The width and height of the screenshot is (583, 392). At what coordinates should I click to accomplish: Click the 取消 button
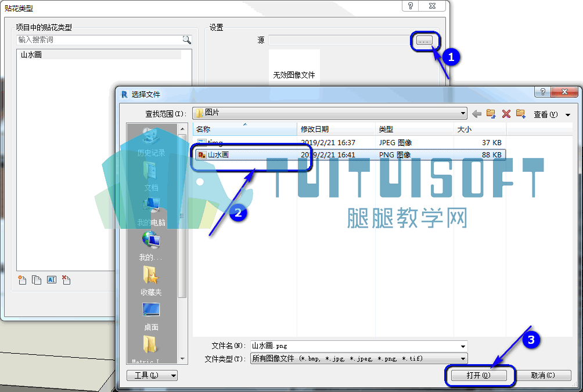[x=543, y=375]
